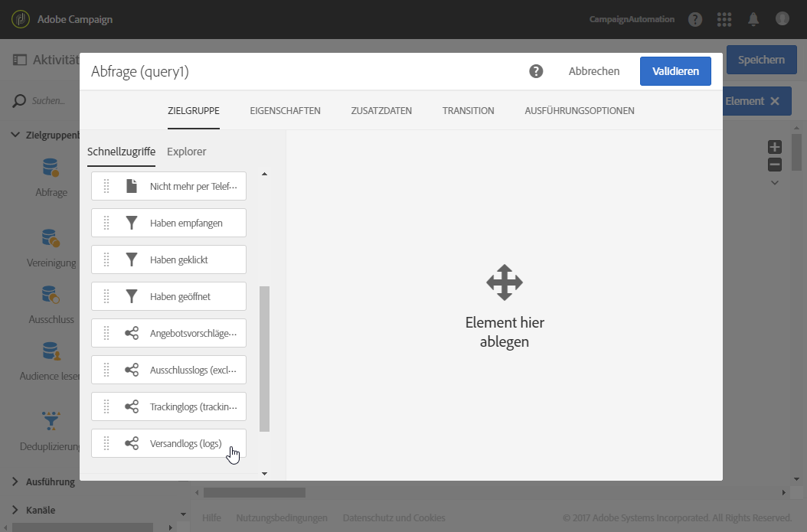This screenshot has width=807, height=532.
Task: Click the search magnifier icon in palette
Action: pyautogui.click(x=18, y=101)
